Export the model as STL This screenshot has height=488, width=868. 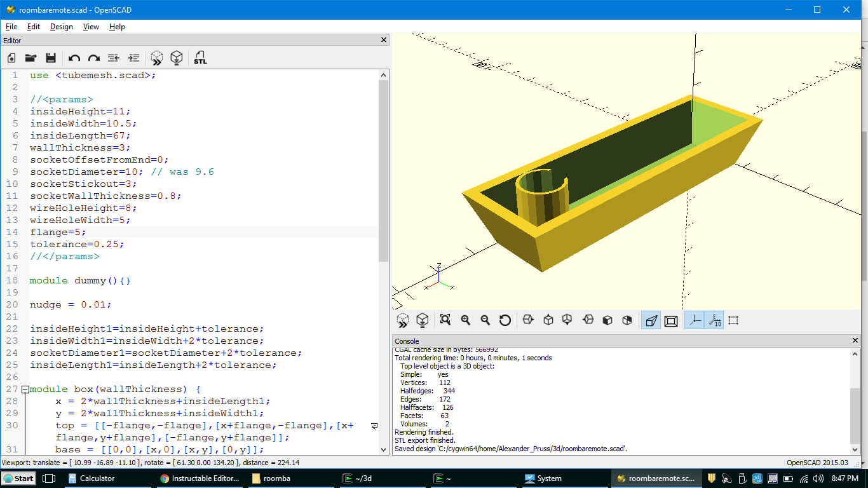200,58
